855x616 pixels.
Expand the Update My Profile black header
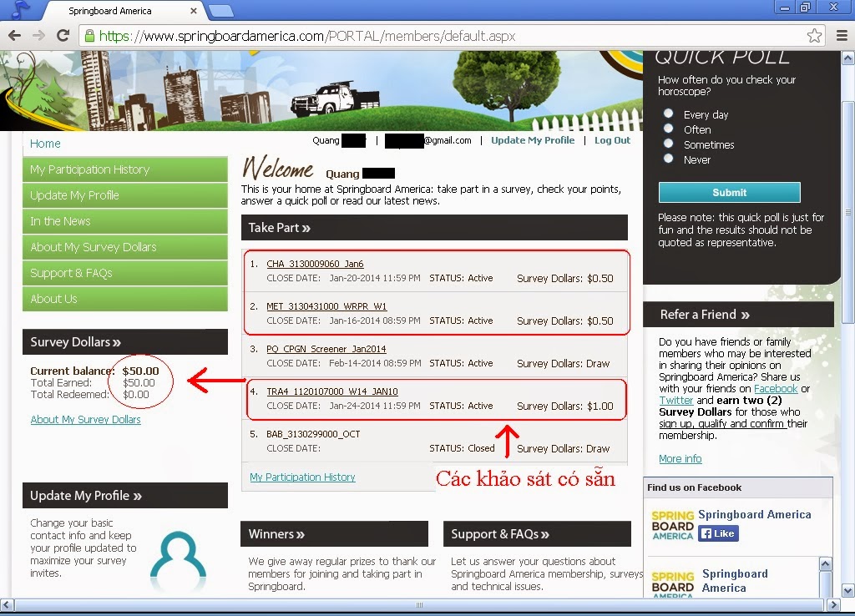[x=125, y=496]
